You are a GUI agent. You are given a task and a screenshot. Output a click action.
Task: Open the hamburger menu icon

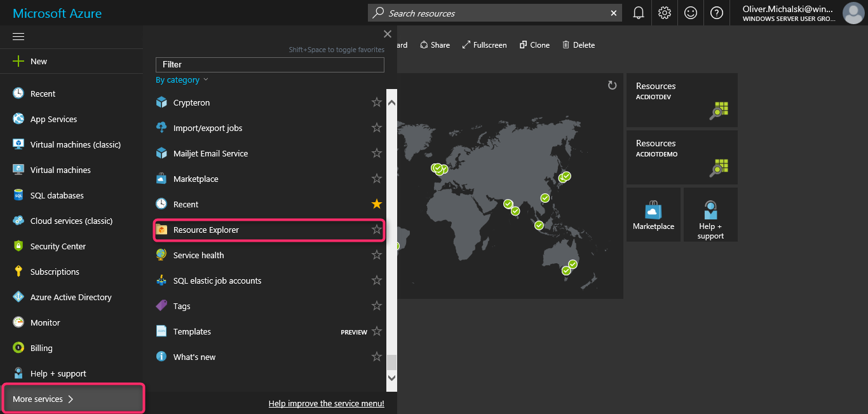tap(18, 37)
